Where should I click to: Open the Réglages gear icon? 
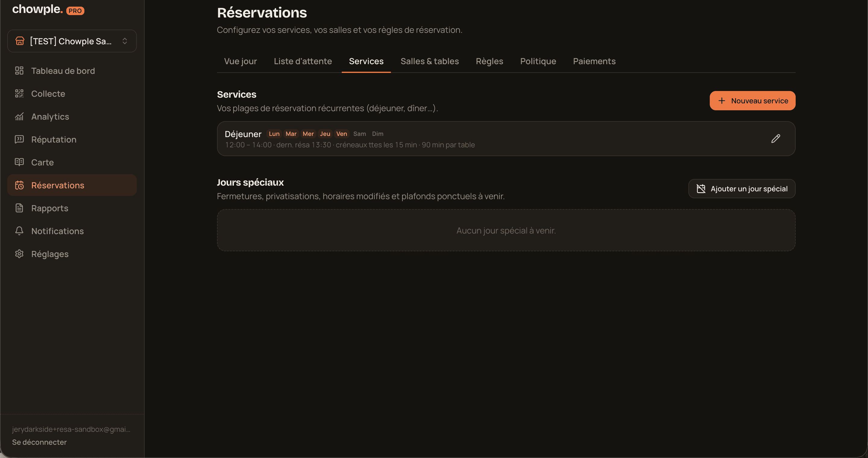point(19,254)
